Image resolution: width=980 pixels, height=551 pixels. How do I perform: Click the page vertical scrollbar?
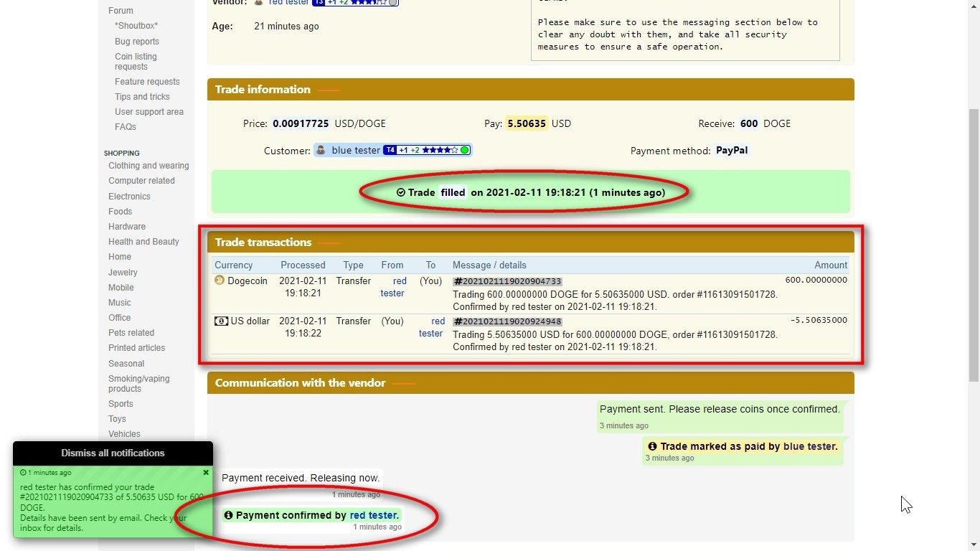coord(974,244)
